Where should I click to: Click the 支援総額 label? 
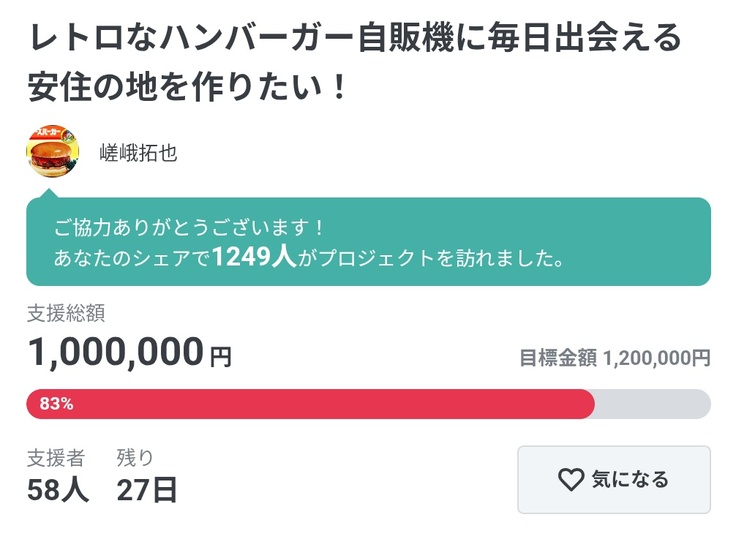(x=66, y=313)
